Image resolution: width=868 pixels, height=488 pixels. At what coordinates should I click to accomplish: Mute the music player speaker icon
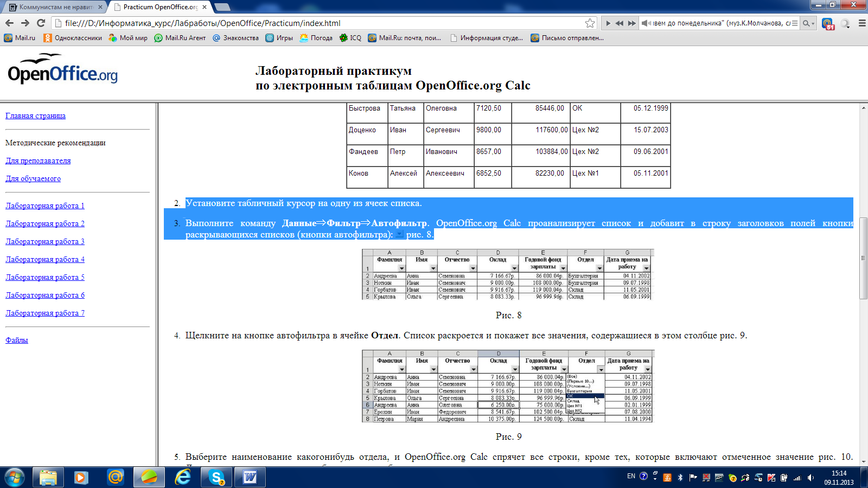pos(645,23)
